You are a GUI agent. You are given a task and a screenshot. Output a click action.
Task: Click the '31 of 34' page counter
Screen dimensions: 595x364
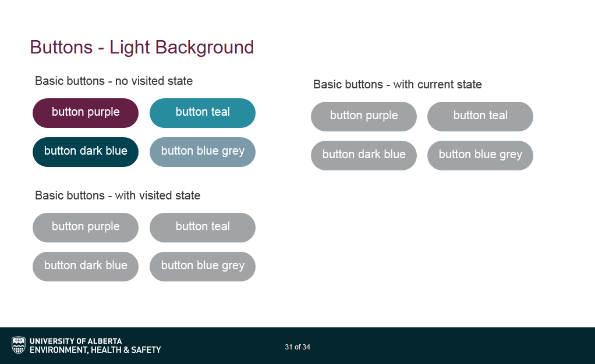tap(297, 347)
